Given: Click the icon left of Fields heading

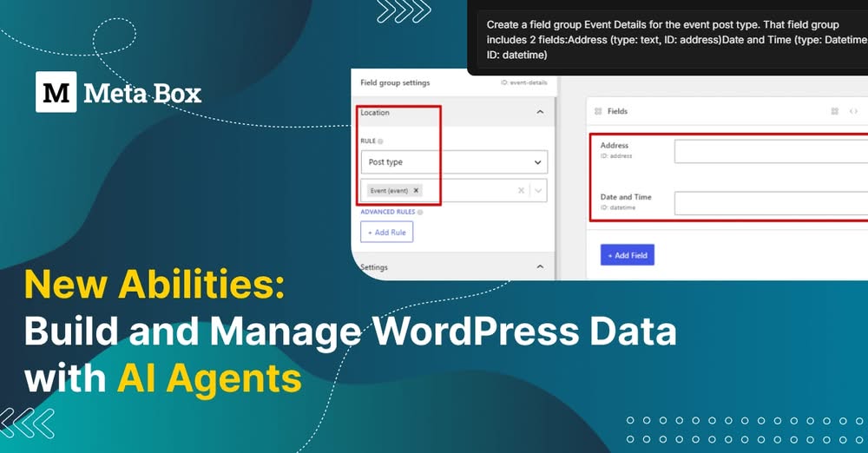Looking at the screenshot, I should pos(598,111).
